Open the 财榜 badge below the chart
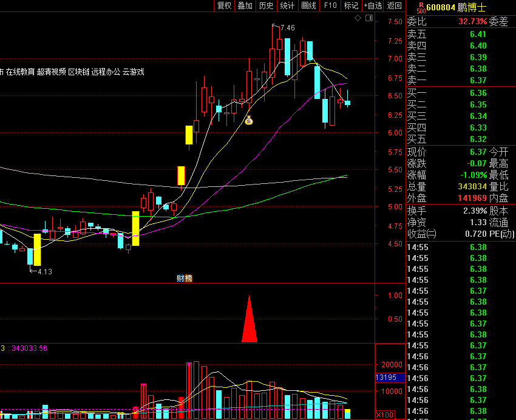Screen dimensions: 516x420 [x=185, y=279]
